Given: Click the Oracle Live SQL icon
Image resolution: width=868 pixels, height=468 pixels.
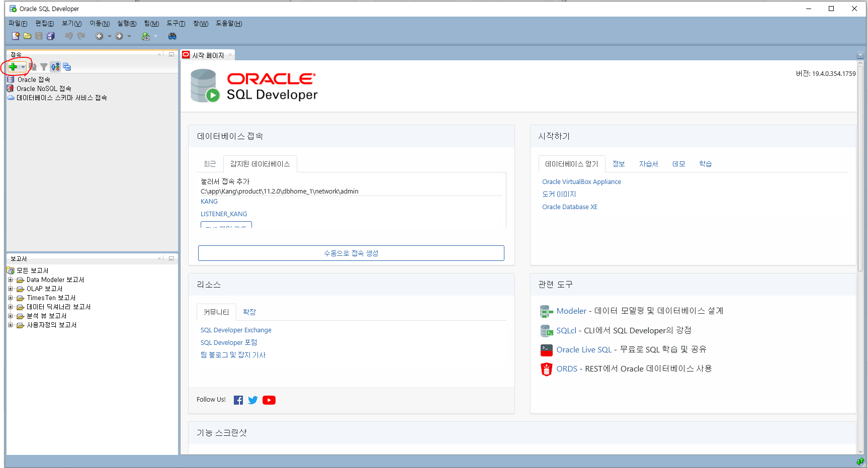Looking at the screenshot, I should pos(546,350).
